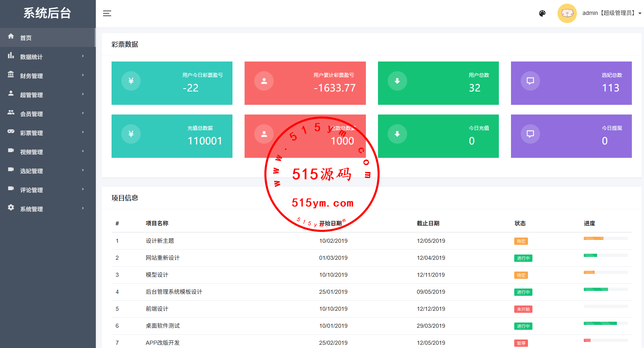644x348 pixels.
Task: Click the 财务管理 bank icon
Action: 11,75
